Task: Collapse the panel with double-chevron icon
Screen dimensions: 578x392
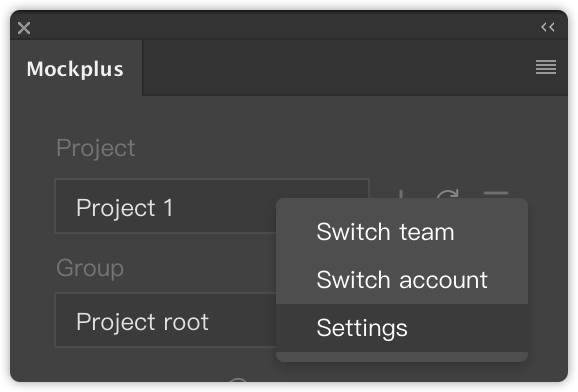Action: (x=547, y=27)
